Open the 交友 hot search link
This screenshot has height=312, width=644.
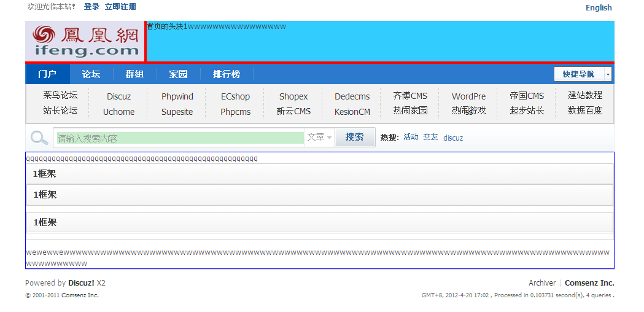[430, 138]
